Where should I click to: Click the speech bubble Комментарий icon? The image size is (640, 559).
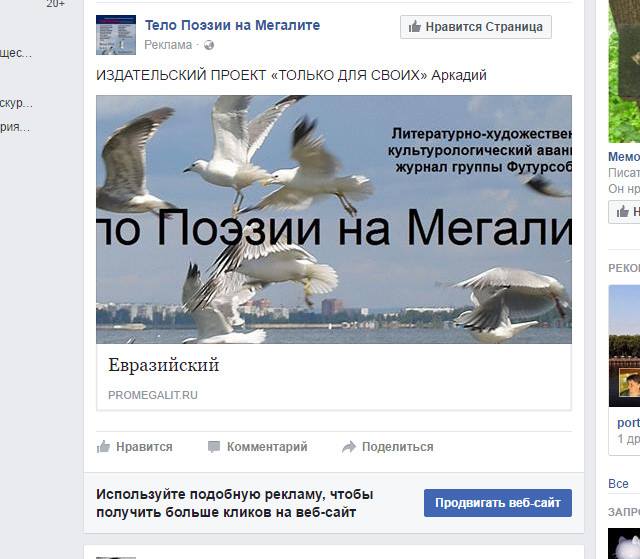[214, 447]
